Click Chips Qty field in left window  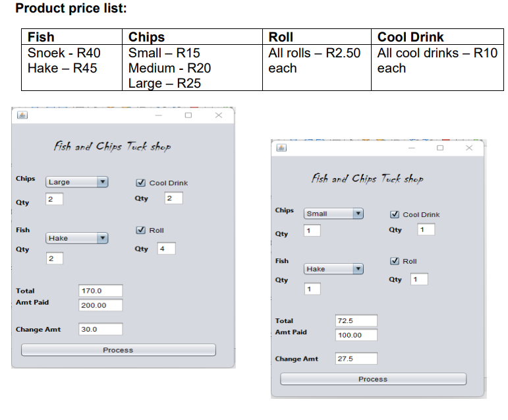pyautogui.click(x=55, y=199)
